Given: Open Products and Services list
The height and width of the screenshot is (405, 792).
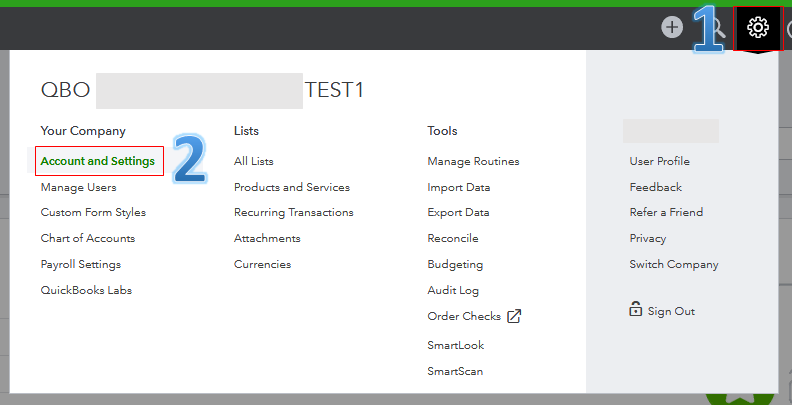Looking at the screenshot, I should pyautogui.click(x=292, y=187).
